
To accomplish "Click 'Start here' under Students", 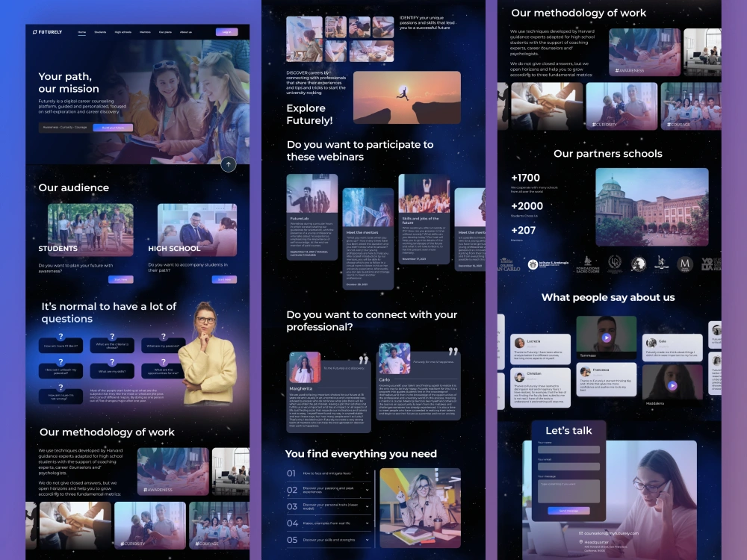I will point(120,279).
